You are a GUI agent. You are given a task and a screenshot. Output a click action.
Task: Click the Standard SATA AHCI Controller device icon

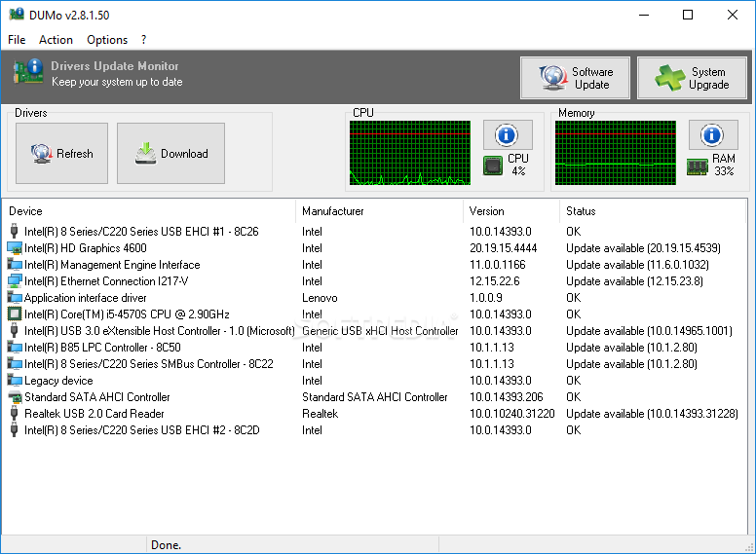[x=15, y=397]
